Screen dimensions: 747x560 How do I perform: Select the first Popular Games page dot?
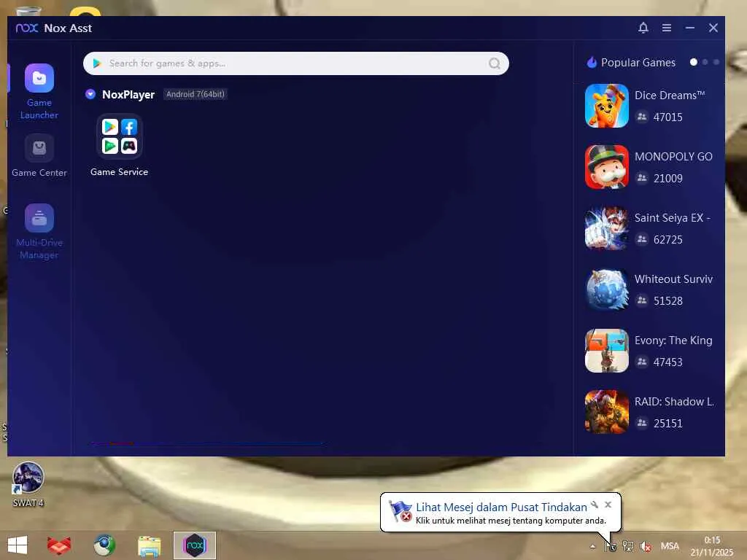click(x=694, y=62)
